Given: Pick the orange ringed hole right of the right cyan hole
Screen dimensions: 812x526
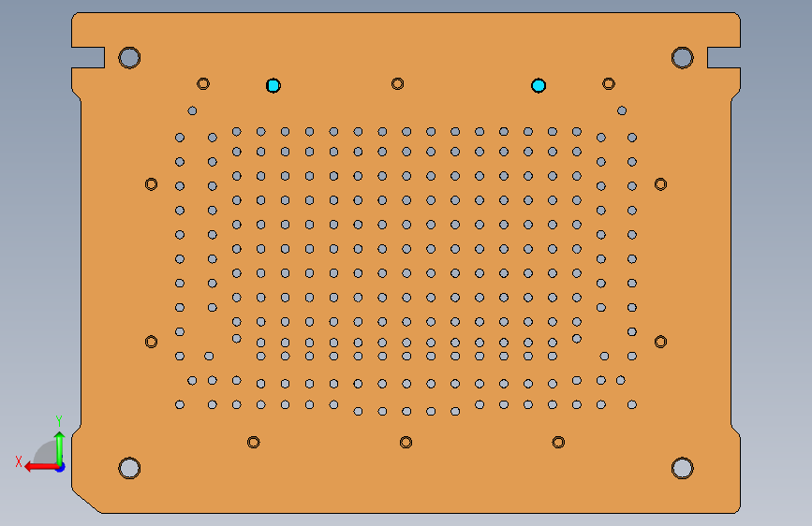Looking at the screenshot, I should point(609,83).
